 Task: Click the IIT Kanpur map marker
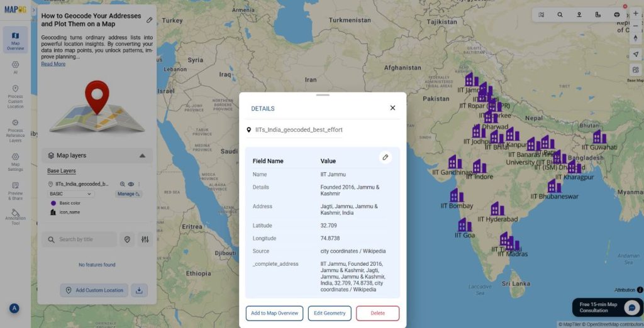coord(512,134)
